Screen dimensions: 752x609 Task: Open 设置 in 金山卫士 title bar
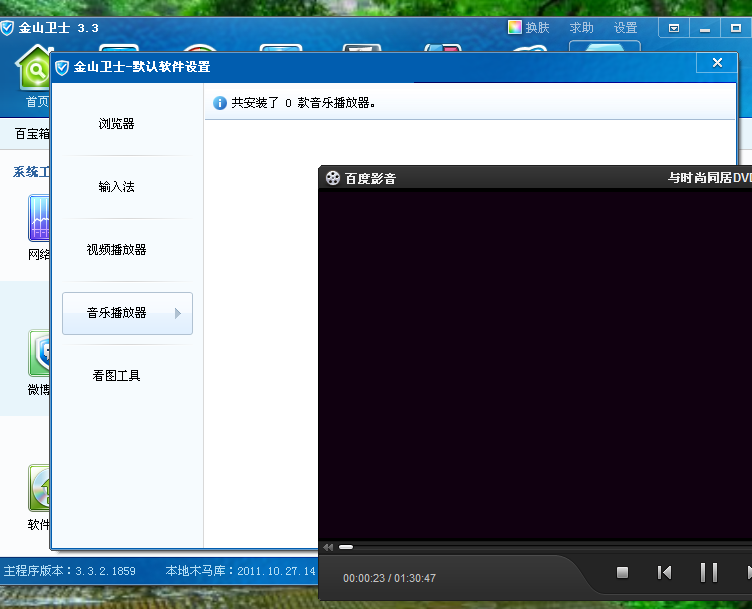(625, 27)
